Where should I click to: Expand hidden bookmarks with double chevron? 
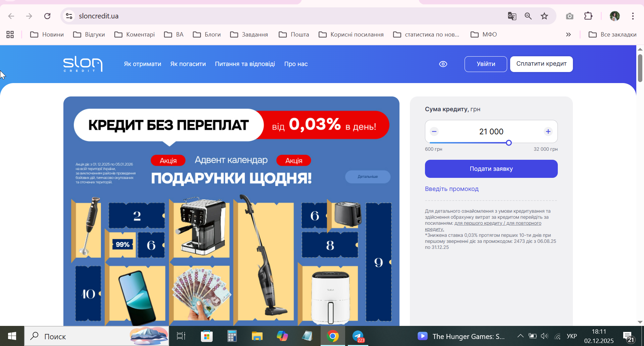[x=568, y=34]
